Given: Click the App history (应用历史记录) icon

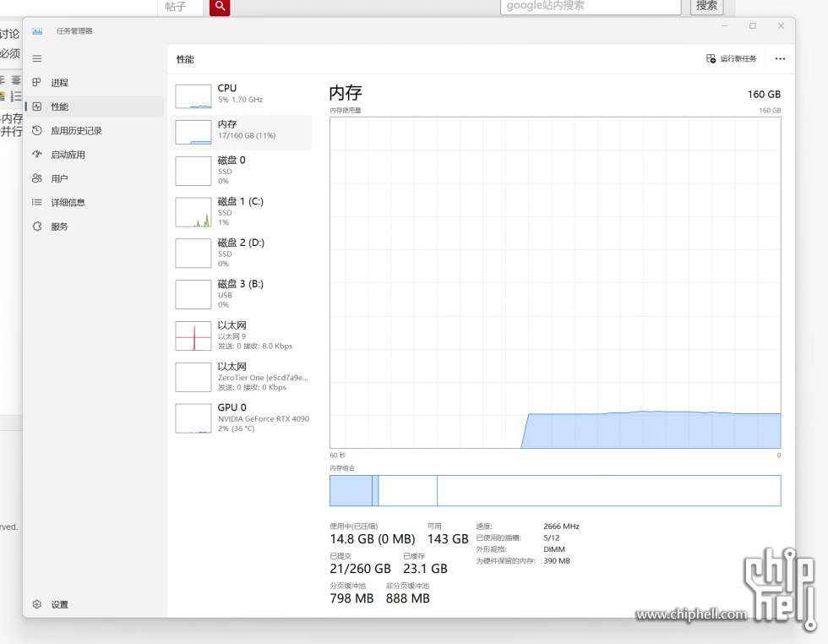Looking at the screenshot, I should pos(37,130).
